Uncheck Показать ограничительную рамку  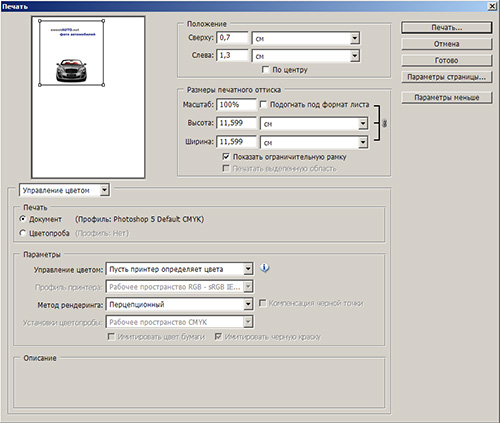tap(226, 156)
